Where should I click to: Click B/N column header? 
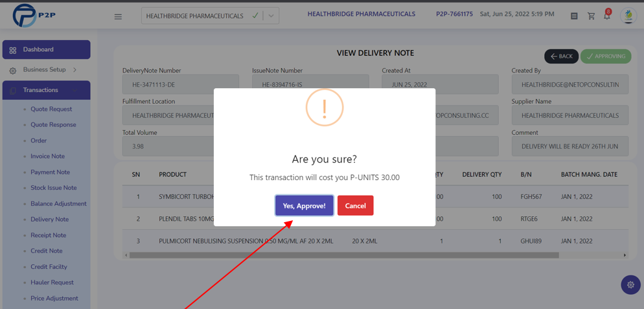pyautogui.click(x=526, y=174)
